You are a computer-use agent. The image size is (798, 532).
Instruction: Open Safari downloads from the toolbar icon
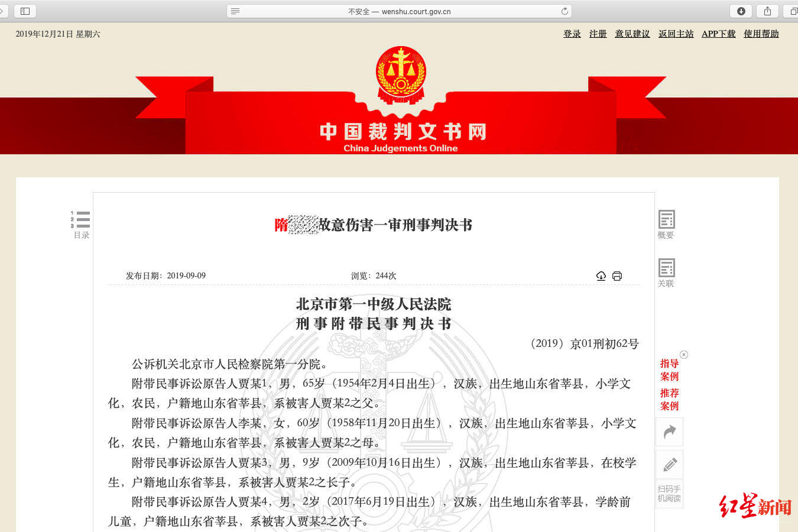tap(741, 10)
